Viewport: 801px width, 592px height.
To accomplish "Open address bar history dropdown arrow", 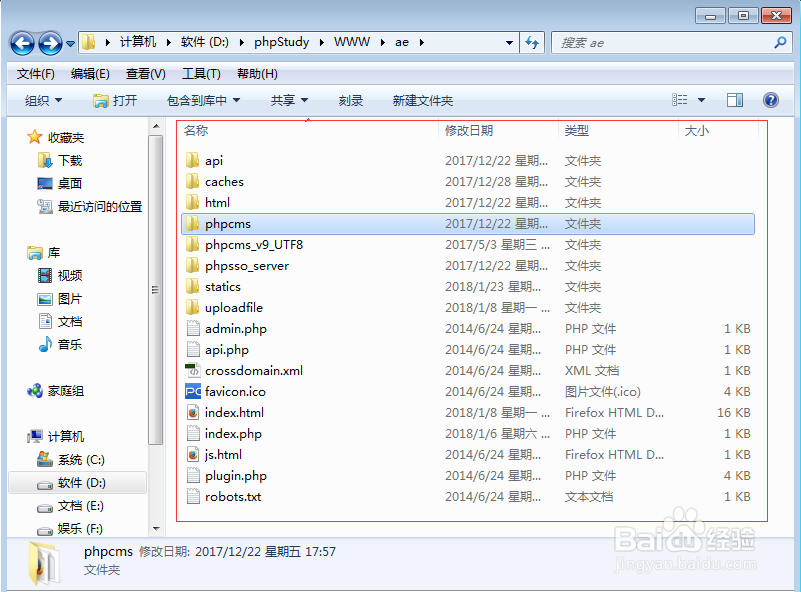I will click(x=509, y=43).
